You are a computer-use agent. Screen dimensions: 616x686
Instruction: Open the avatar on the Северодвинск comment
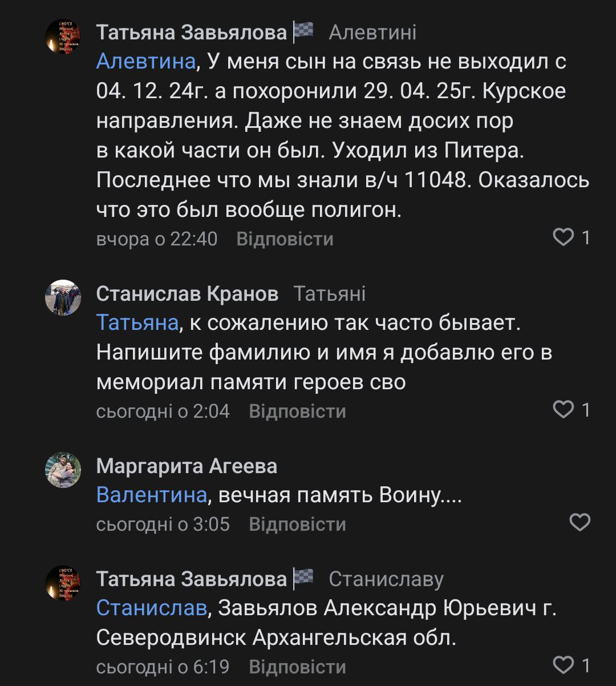point(63,583)
